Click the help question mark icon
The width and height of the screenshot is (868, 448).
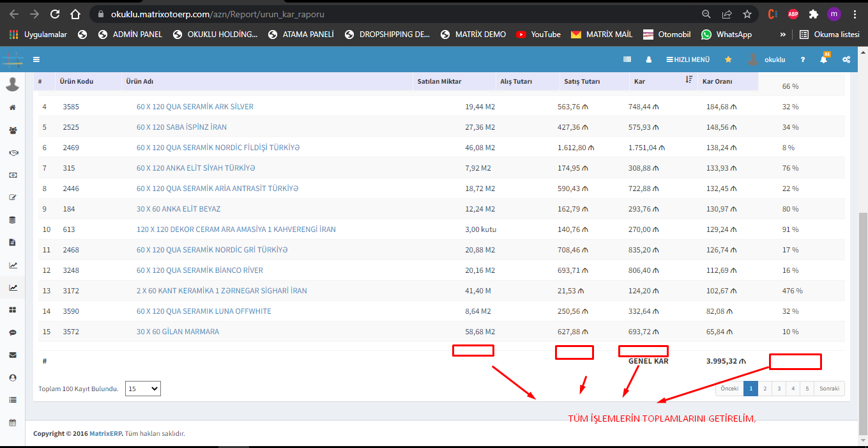pyautogui.click(x=803, y=59)
